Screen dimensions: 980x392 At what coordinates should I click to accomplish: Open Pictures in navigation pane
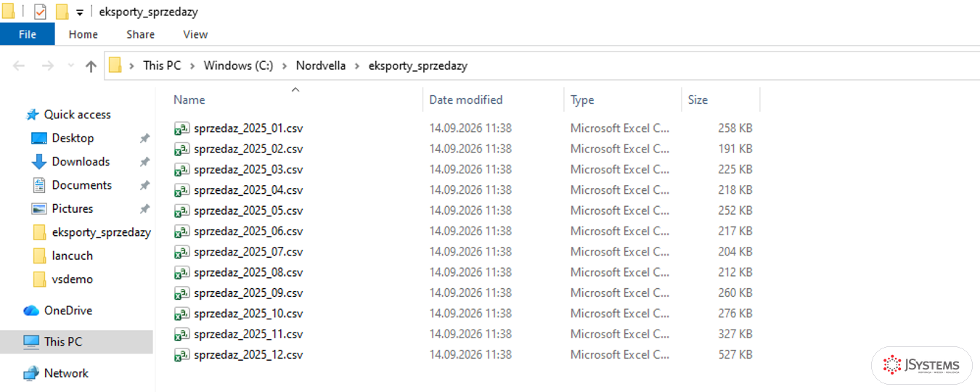pos(72,208)
